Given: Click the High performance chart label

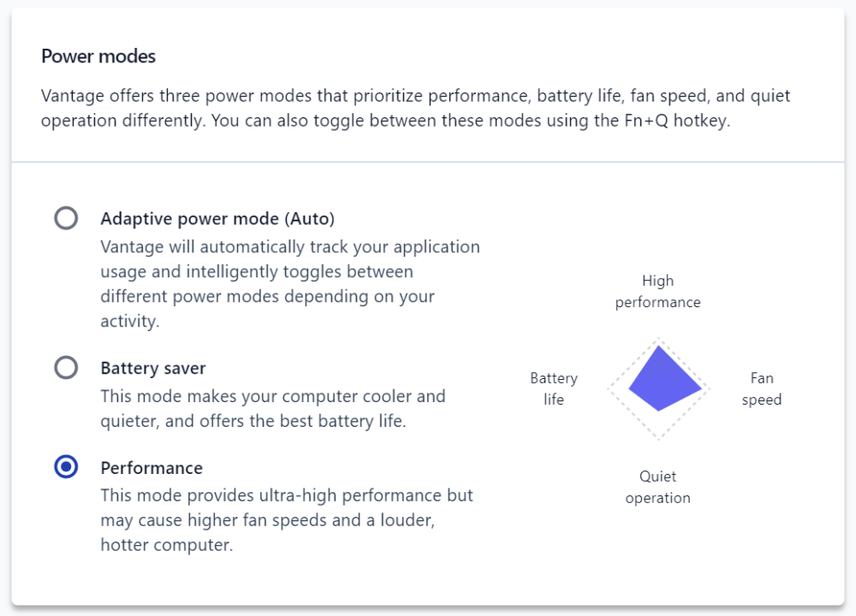Looking at the screenshot, I should pyautogui.click(x=657, y=291).
